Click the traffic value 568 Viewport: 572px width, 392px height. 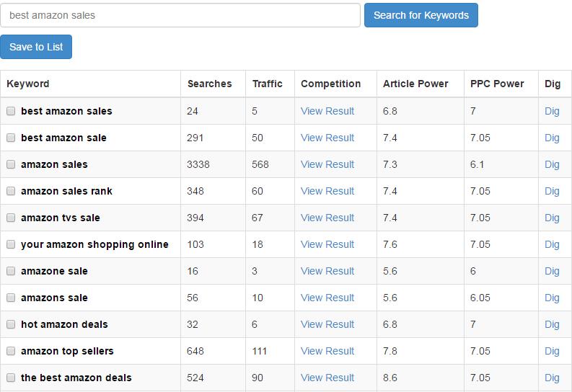tap(260, 164)
